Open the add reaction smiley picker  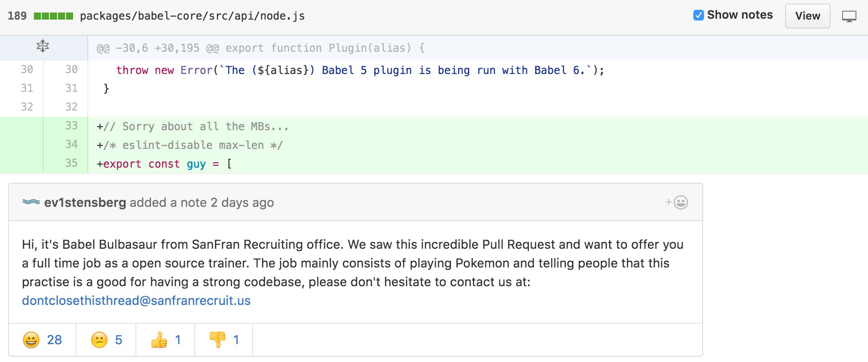tap(677, 202)
